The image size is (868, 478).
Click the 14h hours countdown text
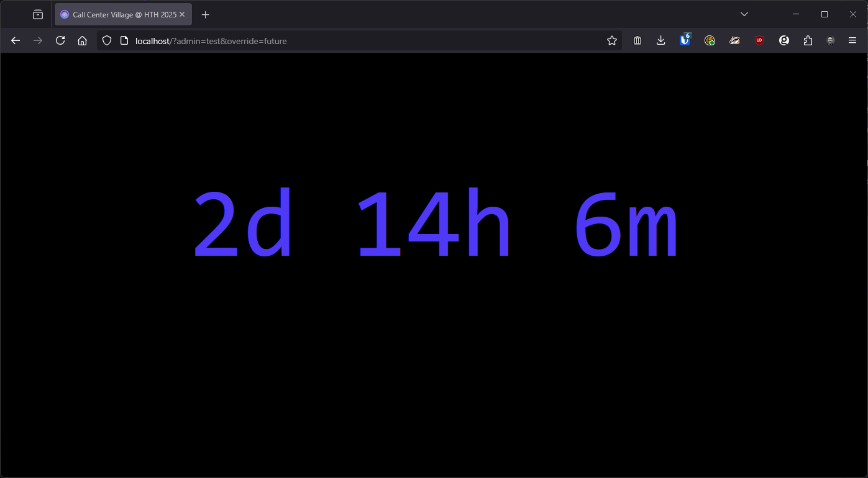coord(434,223)
